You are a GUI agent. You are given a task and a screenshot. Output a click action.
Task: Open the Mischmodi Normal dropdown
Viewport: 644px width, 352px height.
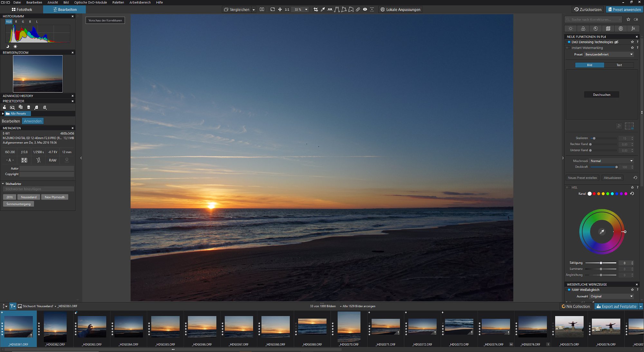pos(611,161)
